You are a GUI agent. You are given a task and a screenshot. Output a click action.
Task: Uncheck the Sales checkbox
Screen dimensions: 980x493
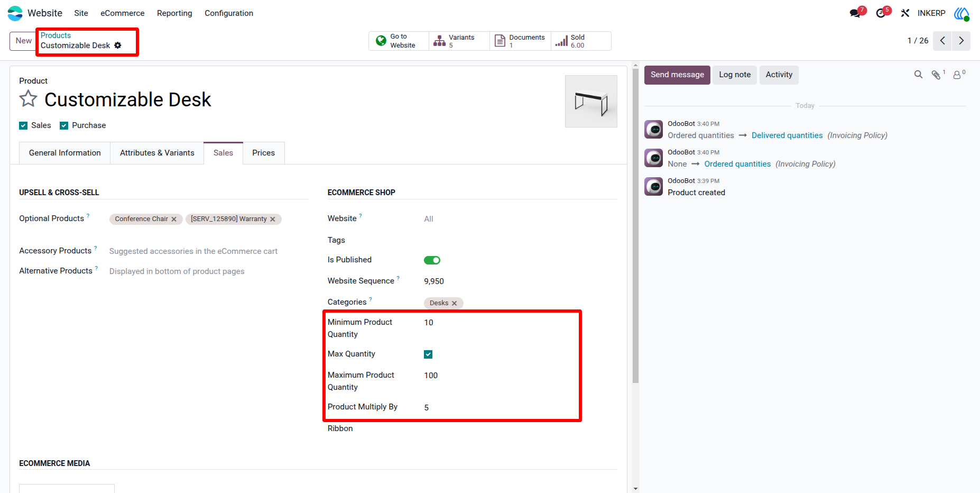coord(23,125)
